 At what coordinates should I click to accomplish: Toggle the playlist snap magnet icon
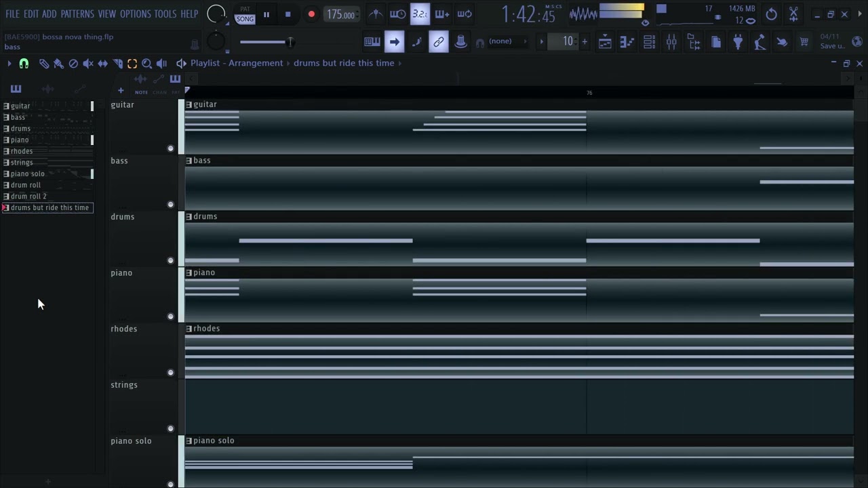point(24,63)
